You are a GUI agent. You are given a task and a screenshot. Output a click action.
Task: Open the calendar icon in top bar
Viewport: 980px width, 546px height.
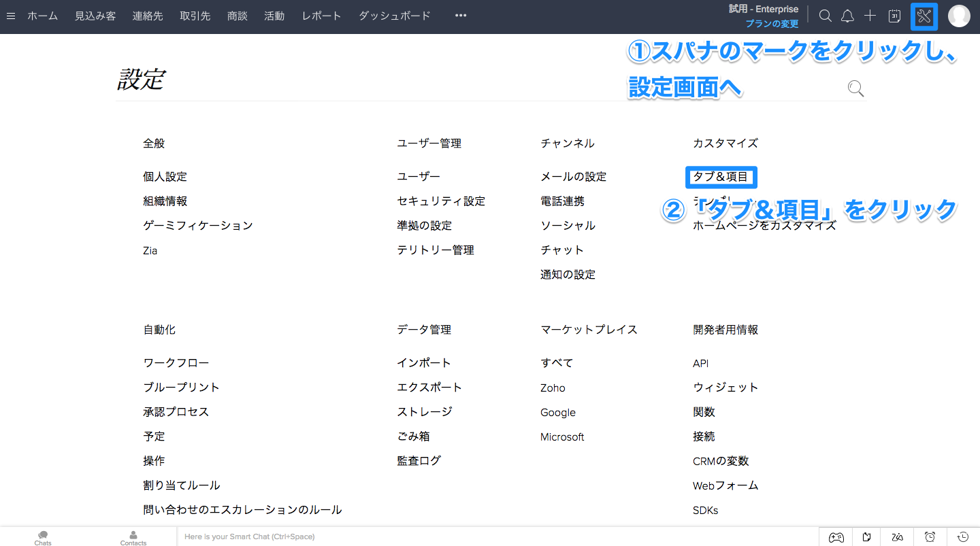pos(895,16)
